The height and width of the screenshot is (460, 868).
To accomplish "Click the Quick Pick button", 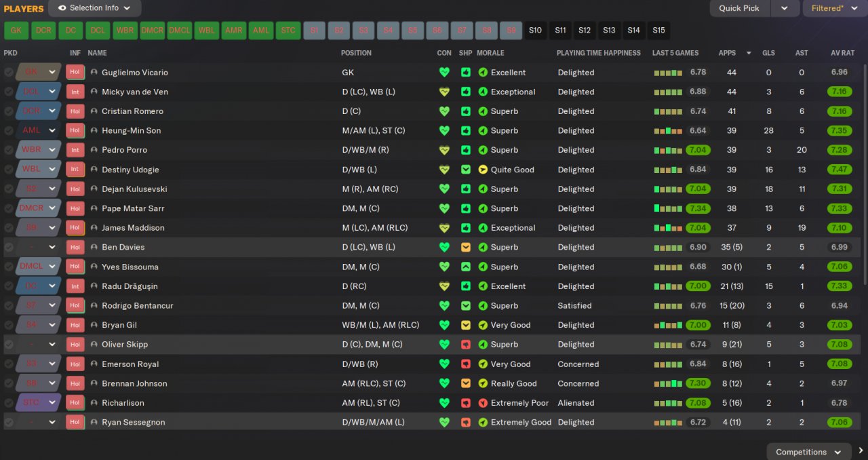I will pyautogui.click(x=739, y=8).
